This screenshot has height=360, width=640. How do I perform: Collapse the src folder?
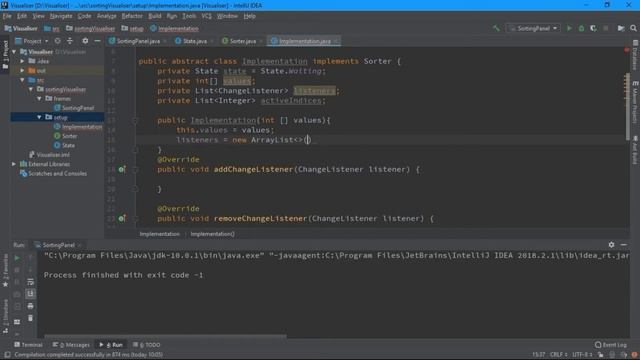pos(23,80)
